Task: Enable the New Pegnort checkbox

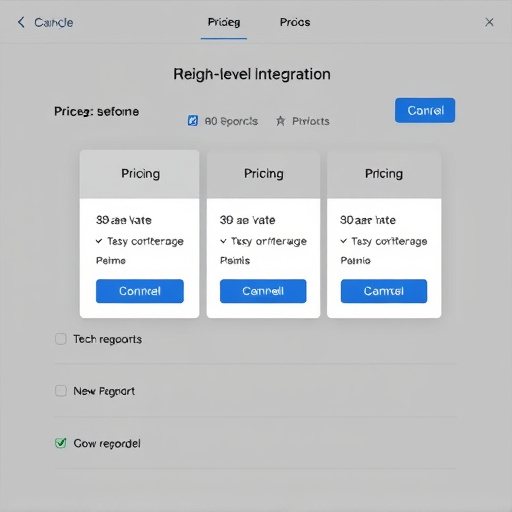Action: pos(61,391)
